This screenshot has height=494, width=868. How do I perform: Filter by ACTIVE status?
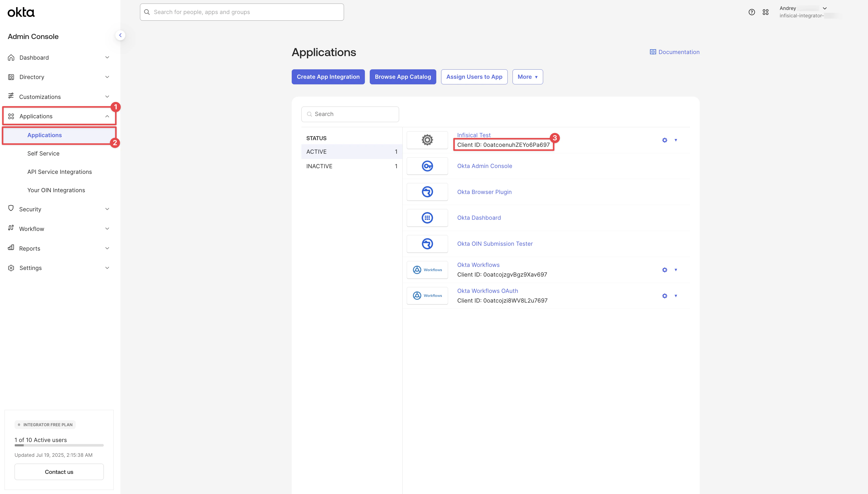coord(352,152)
